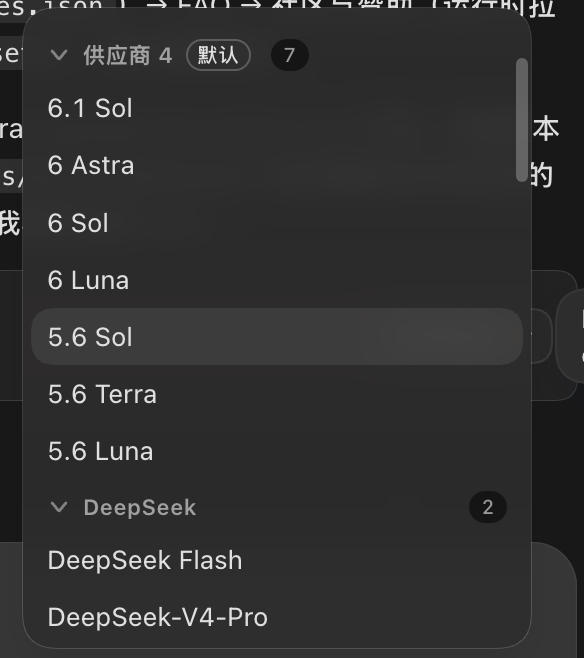584x658 pixels.
Task: Select the DeepSeek Flash model
Action: tap(277, 560)
